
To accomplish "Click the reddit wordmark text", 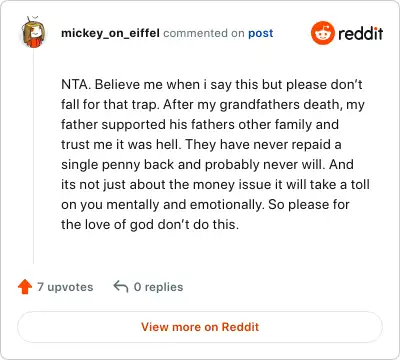I will coord(360,33).
